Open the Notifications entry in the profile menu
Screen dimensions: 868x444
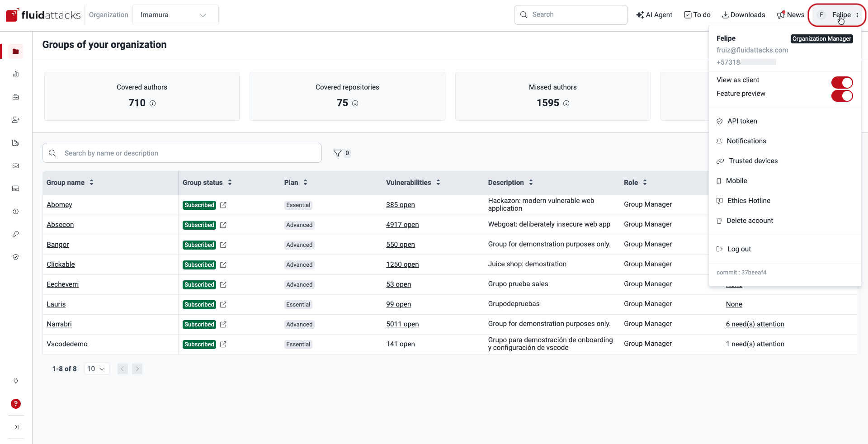click(x=746, y=141)
